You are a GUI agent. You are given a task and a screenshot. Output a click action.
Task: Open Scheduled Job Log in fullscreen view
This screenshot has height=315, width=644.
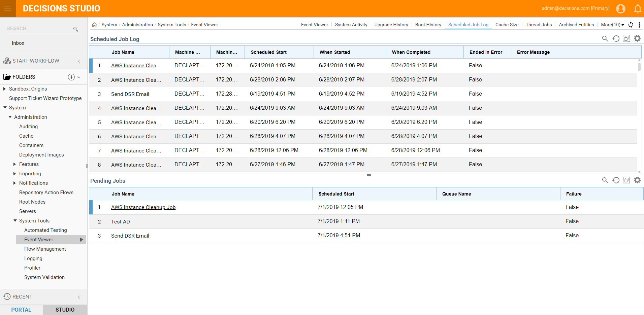click(626, 38)
